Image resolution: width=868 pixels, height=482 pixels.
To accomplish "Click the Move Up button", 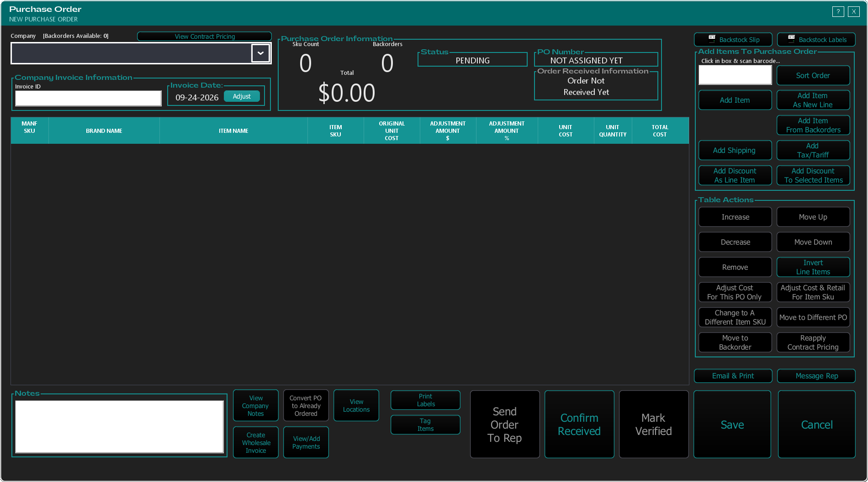I will click(813, 217).
